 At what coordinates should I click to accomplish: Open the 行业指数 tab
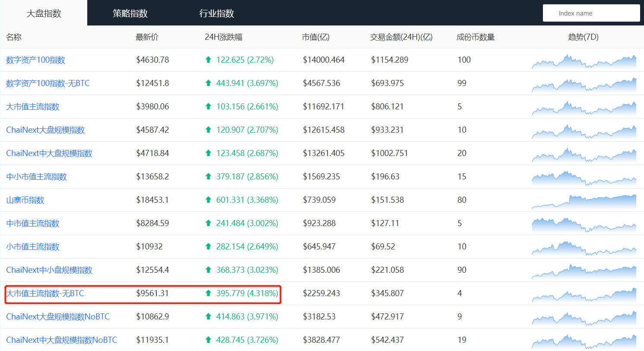pyautogui.click(x=216, y=13)
